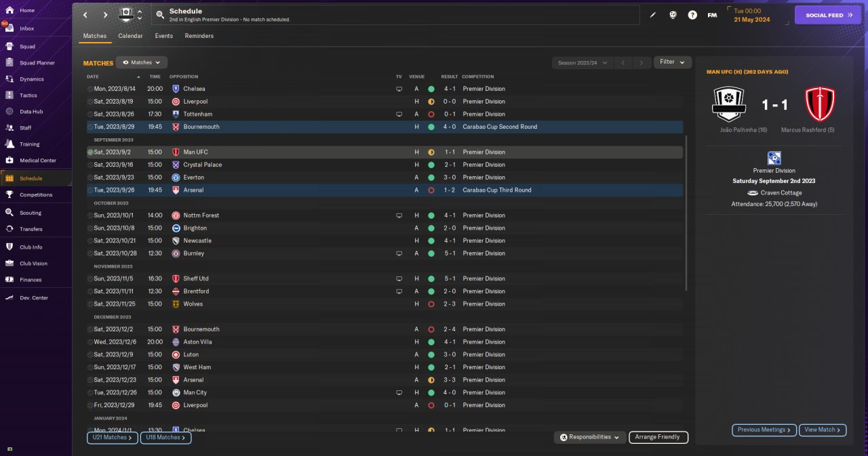868x456 pixels.
Task: Click the up/down chevrons beside the club badge
Action: (x=140, y=15)
